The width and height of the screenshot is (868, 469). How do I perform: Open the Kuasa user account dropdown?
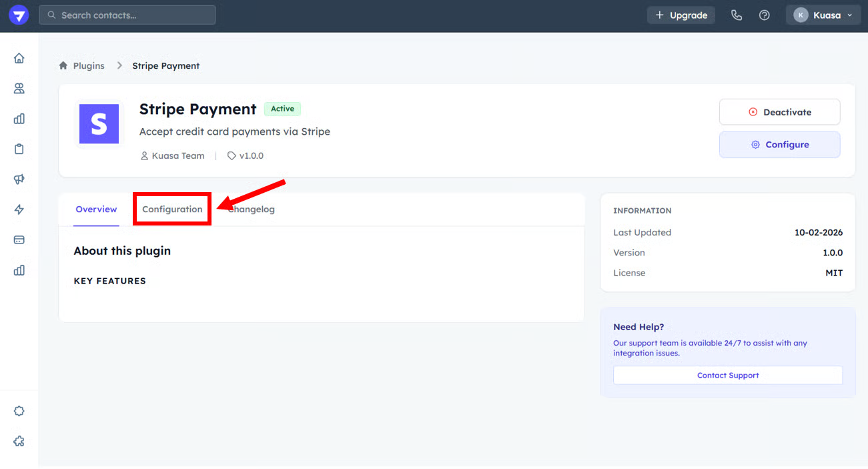pos(823,15)
